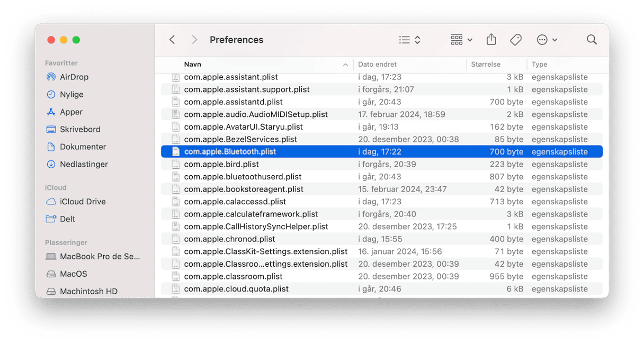This screenshot has width=644, height=344.
Task: Open the search magnifier icon
Action: 592,40
